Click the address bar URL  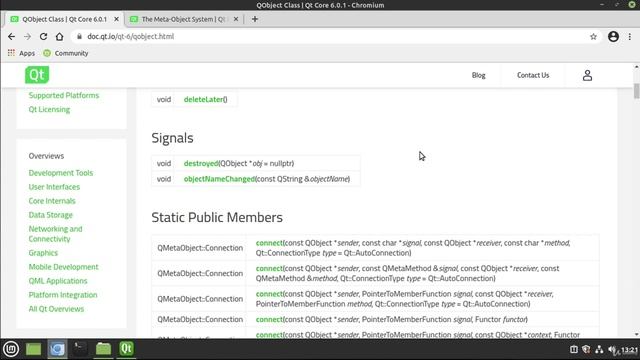tap(131, 36)
